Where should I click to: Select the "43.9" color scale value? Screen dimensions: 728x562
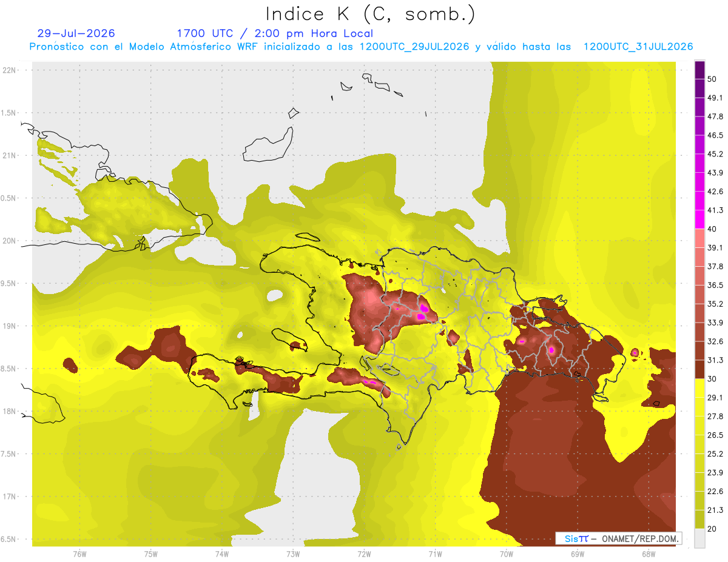coord(715,173)
